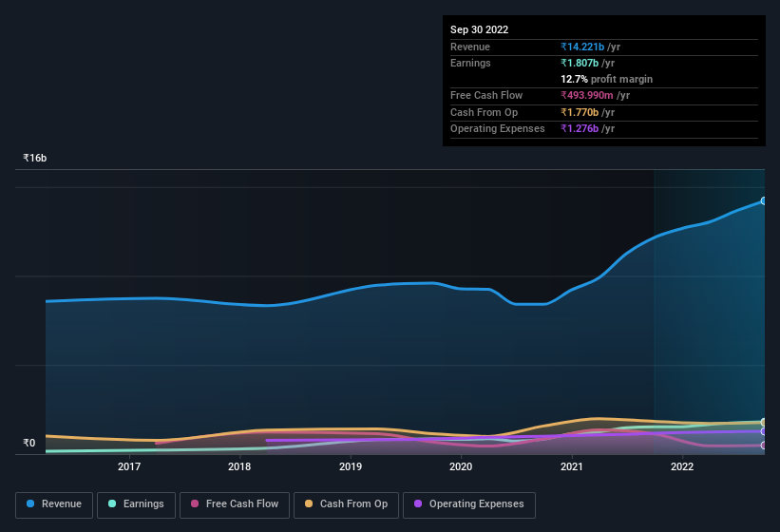Toggle the Operating Expenses legend button

[x=468, y=504]
